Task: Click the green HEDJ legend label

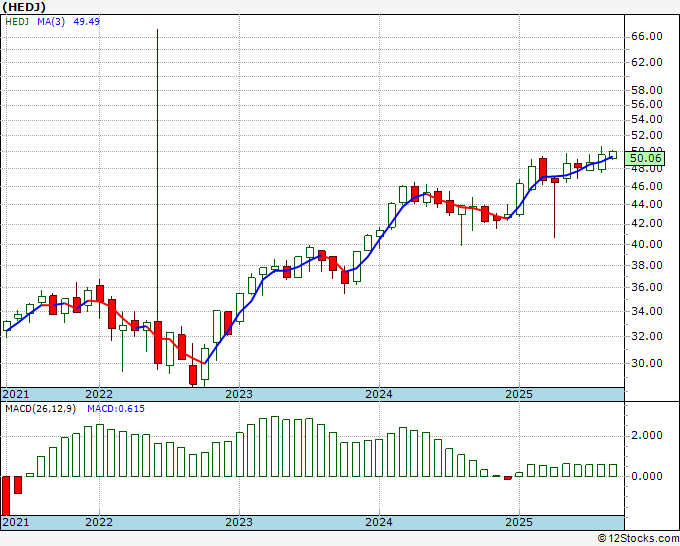Action: (17, 21)
